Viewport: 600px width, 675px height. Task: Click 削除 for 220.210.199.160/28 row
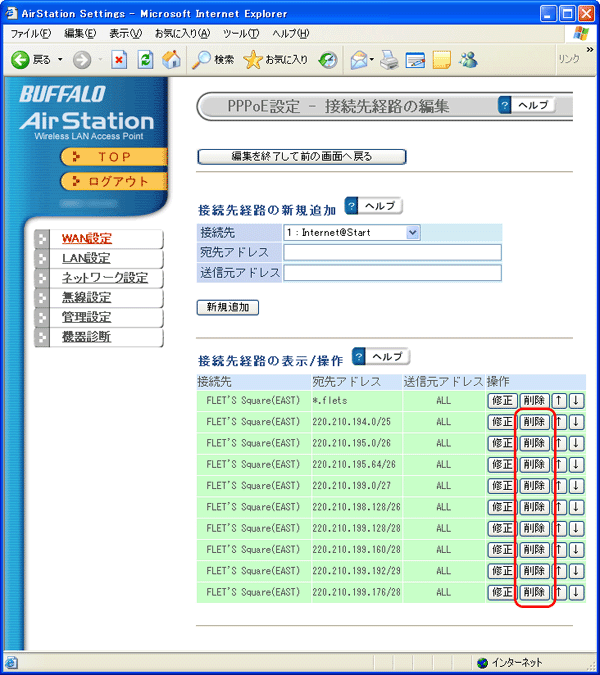(x=534, y=550)
